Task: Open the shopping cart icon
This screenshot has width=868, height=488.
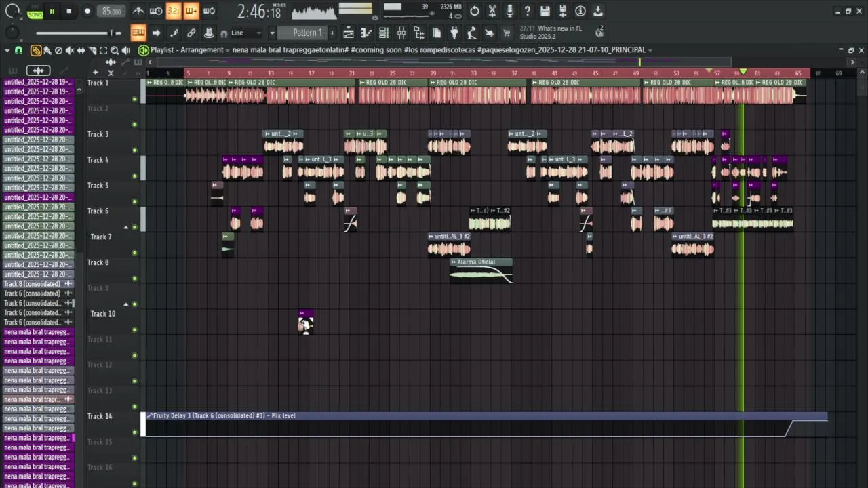Action: pos(507,33)
